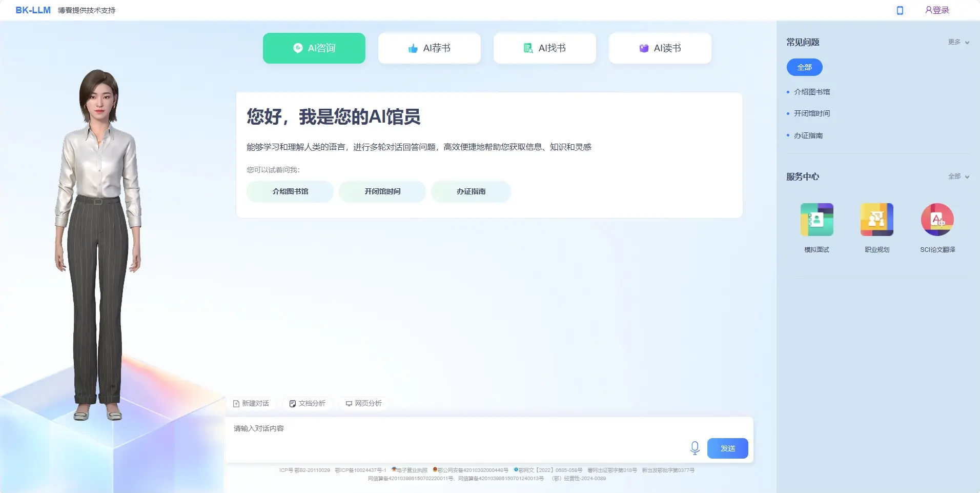This screenshot has height=493, width=980.
Task: Collapse the 常见问题 chevron
Action: pos(966,43)
